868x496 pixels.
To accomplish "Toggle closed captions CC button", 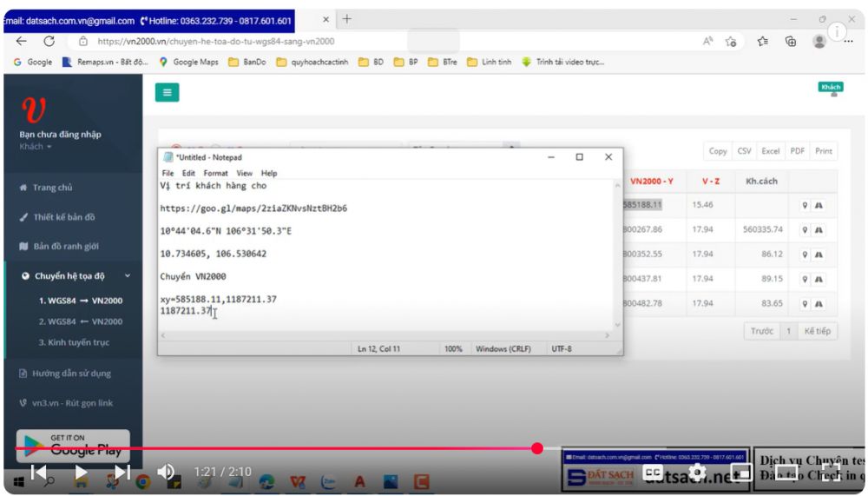I will tap(653, 472).
